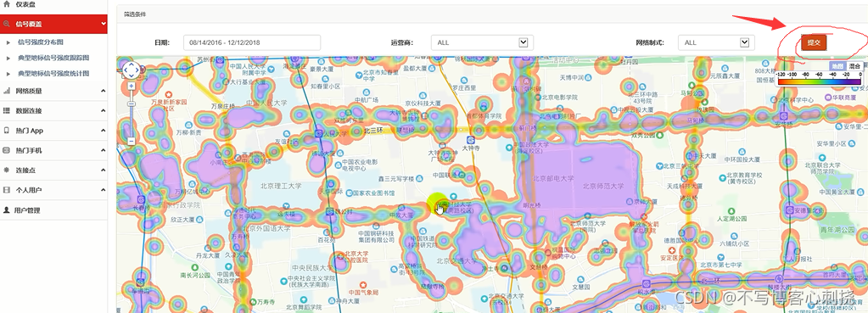
Task: Click the 热门手机 device icon
Action: (x=7, y=150)
